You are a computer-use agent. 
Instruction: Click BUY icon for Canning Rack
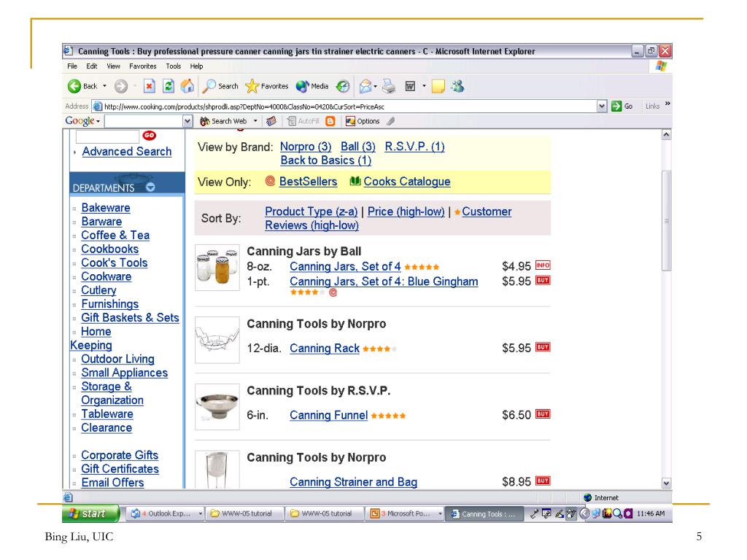point(543,347)
